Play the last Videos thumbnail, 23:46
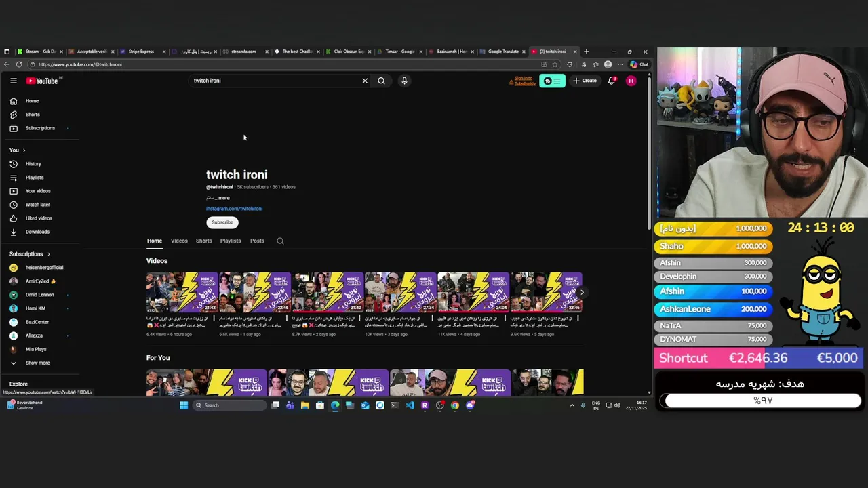 coord(546,292)
